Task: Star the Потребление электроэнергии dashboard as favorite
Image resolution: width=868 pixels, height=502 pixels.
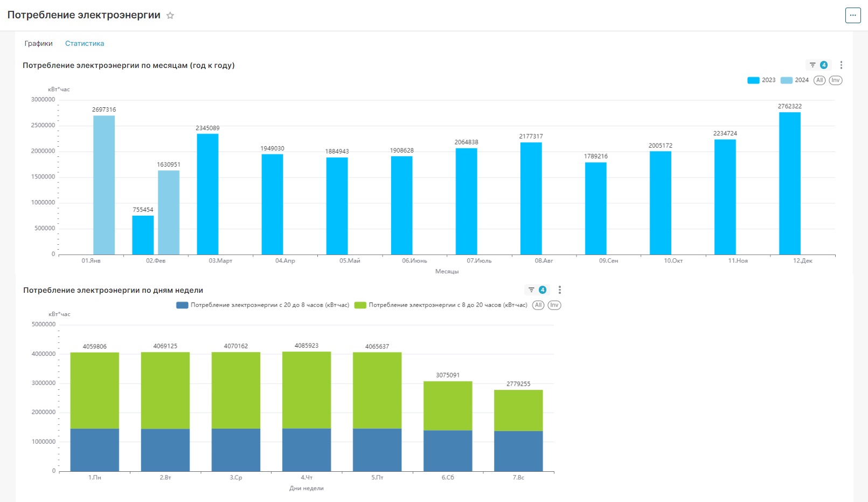Action: coord(170,16)
